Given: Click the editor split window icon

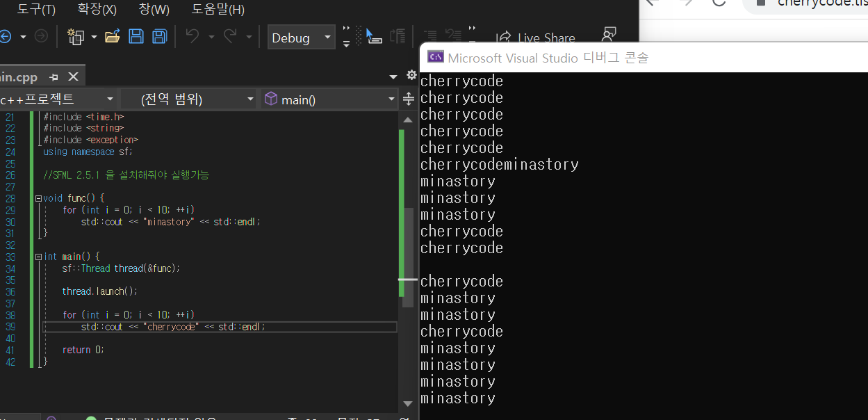Looking at the screenshot, I should pyautogui.click(x=409, y=99).
